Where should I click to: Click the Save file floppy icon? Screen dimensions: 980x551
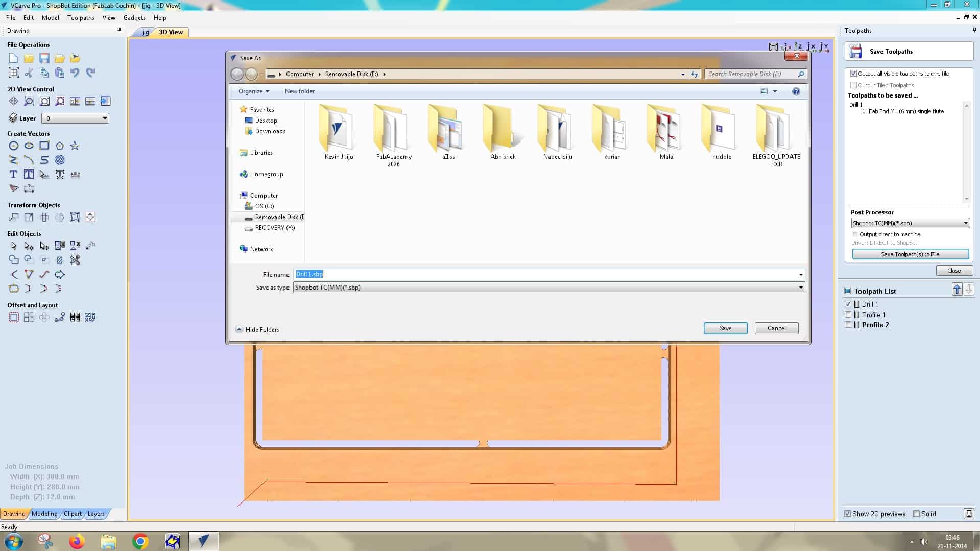[44, 58]
